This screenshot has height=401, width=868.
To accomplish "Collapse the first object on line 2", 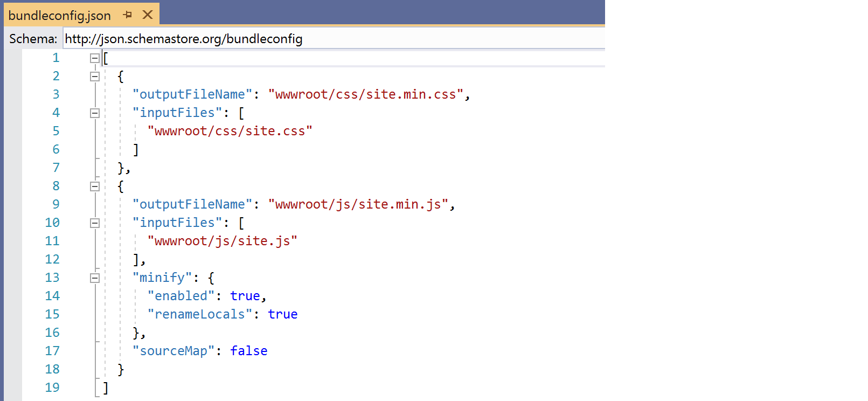I will click(x=95, y=77).
